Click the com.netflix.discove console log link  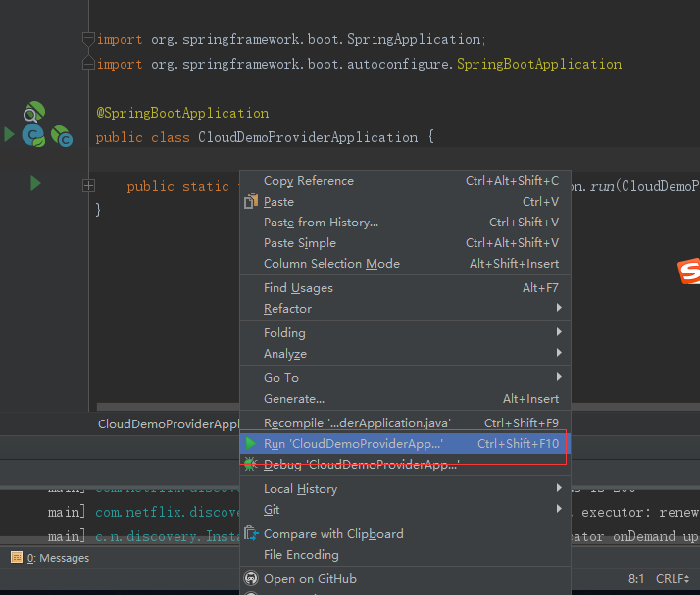[168, 512]
